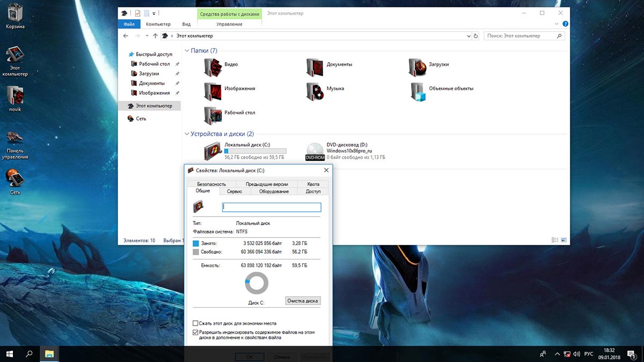The width and height of the screenshot is (644, 362).
Task: Open the address bar history dropdown
Action: pos(468,36)
